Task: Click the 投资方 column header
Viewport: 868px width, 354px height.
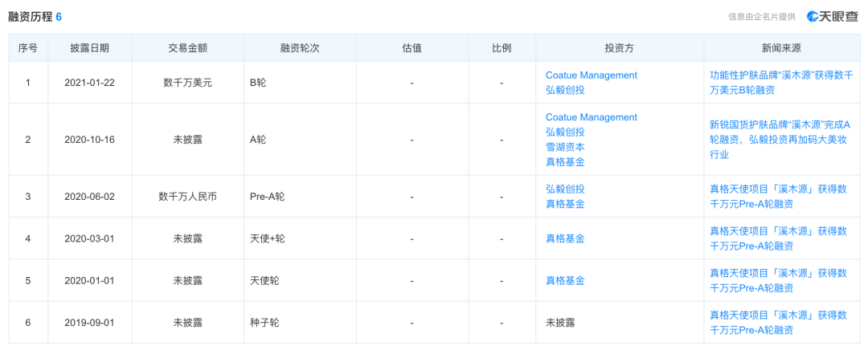Action: [620, 48]
